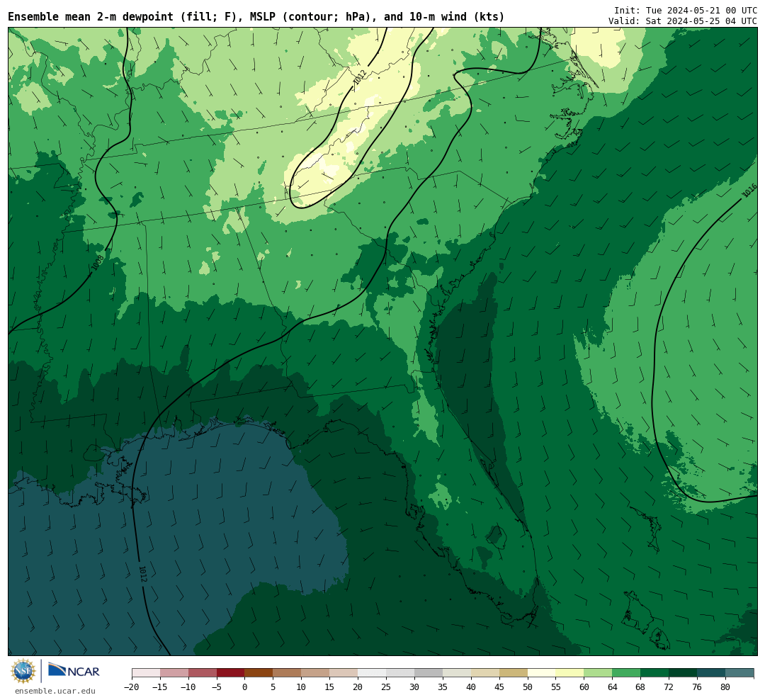Image resolution: width=765 pixels, height=700 pixels.
Task: Pick the -5 to 0 dark red swatch
Action: (231, 673)
